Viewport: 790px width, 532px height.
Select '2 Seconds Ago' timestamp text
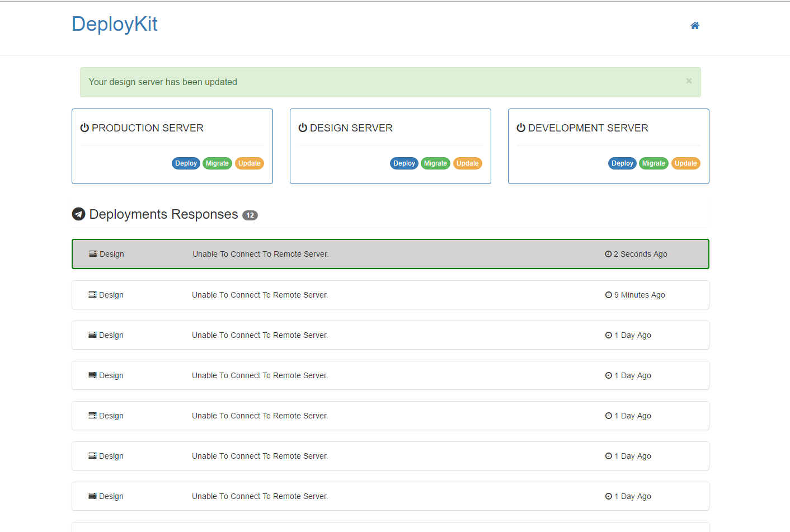[x=641, y=254]
